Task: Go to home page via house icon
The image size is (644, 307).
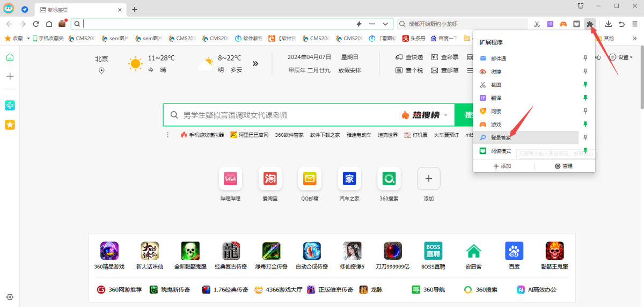Action: coord(49,24)
